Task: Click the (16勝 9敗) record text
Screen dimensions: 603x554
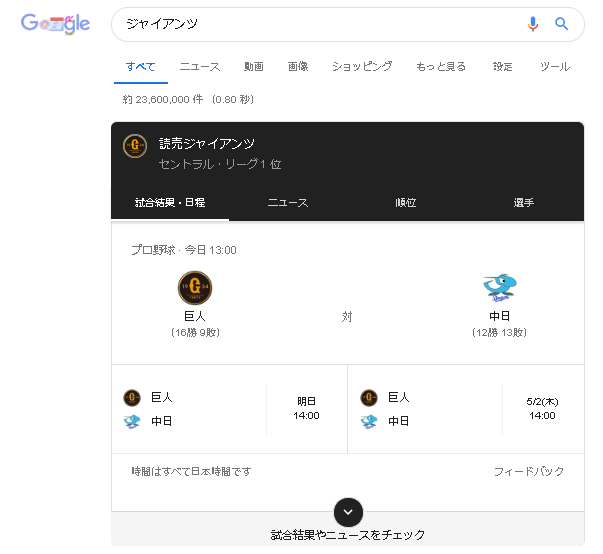Action: (195, 333)
